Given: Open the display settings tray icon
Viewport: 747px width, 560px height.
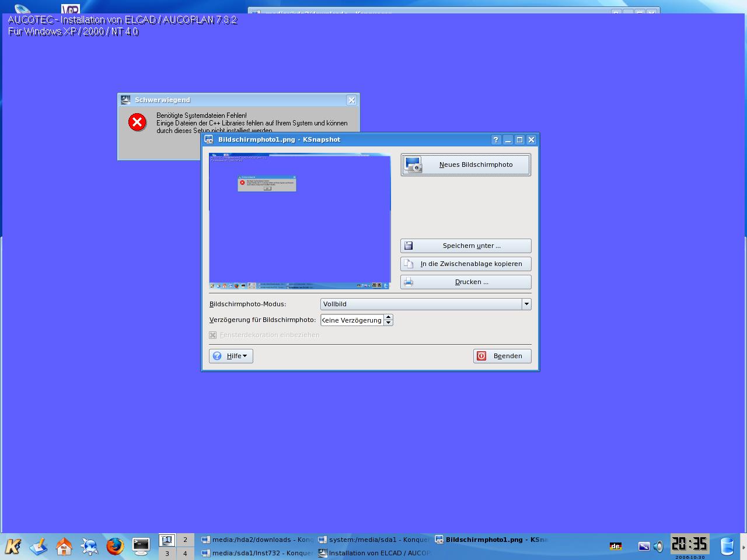Looking at the screenshot, I should [644, 547].
